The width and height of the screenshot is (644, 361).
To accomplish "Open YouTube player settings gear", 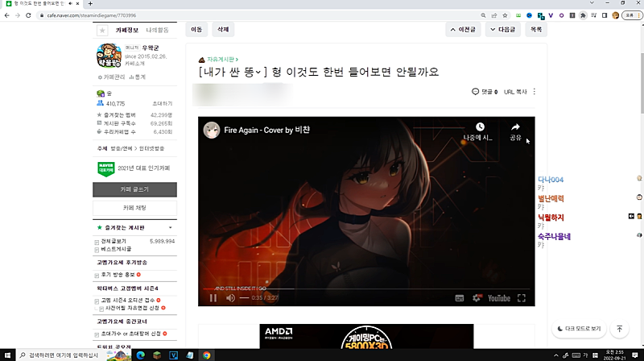I will 477,298.
